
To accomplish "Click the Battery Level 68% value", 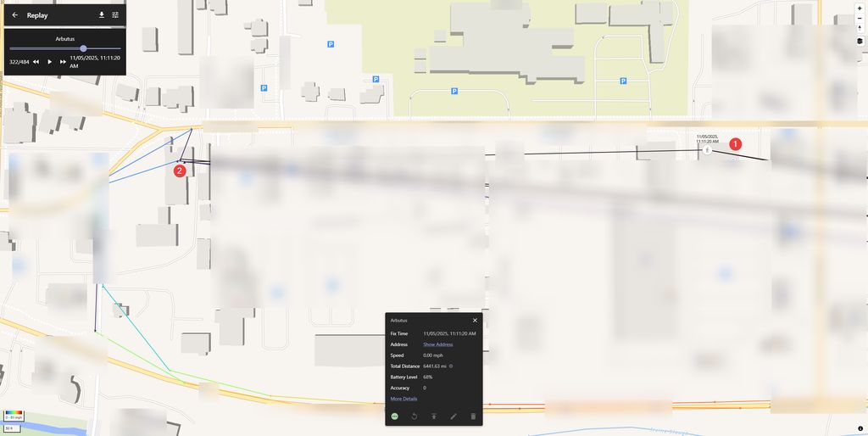I will [428, 377].
